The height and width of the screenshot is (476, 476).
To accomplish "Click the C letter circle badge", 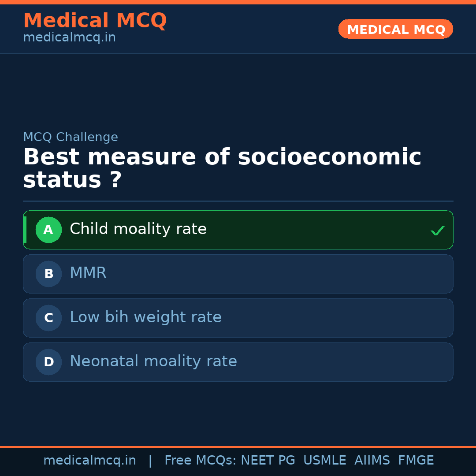I will (48, 318).
